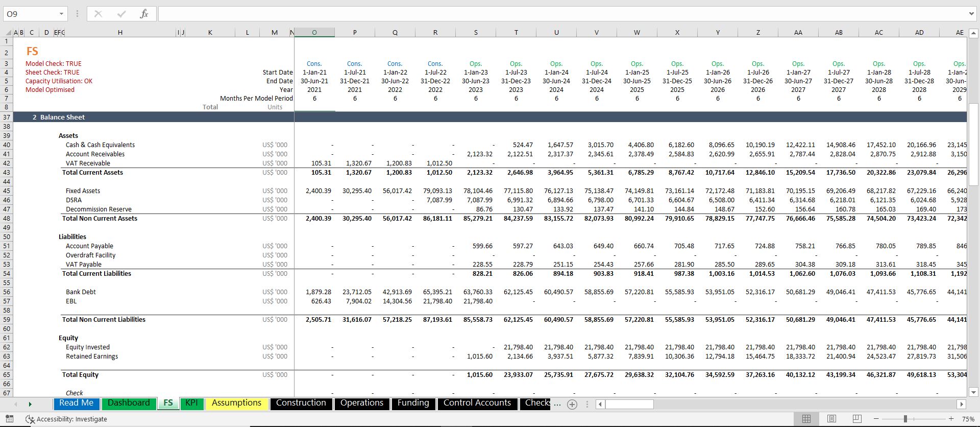Click the Enter checkmark icon
This screenshot has height=427, width=980.
pyautogui.click(x=121, y=14)
